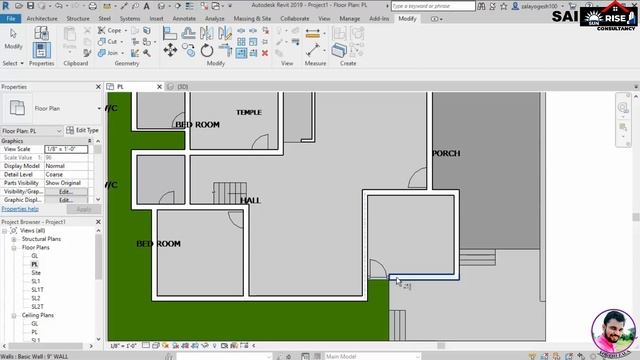Select the Site floor plan in browser
640x360 pixels.
click(x=36, y=273)
